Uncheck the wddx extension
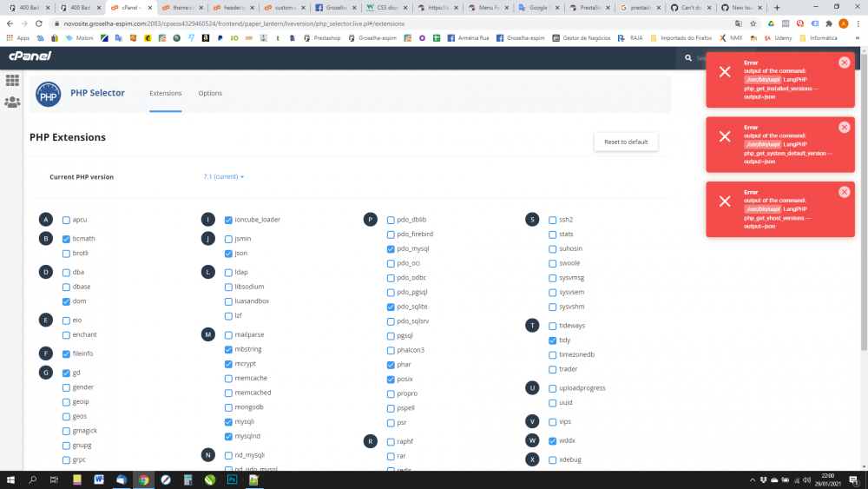This screenshot has height=489, width=868. [552, 441]
